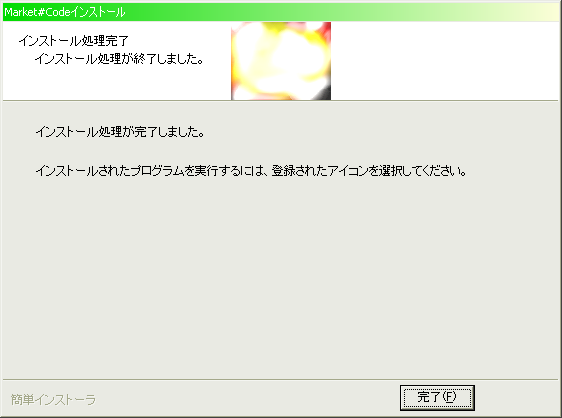Click the dark bottom-right corner of header image
This screenshot has height=418, width=562.
[323, 92]
